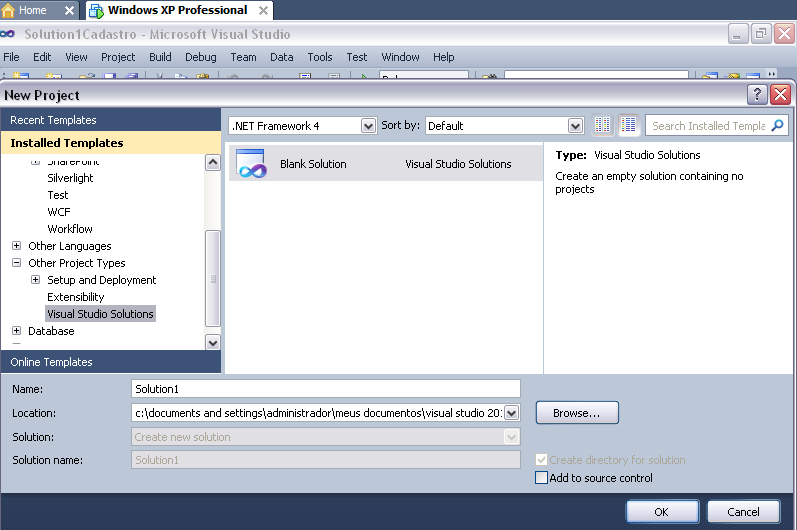Toggle Create directory for solution checkbox
This screenshot has height=530, width=797.
pyautogui.click(x=541, y=460)
